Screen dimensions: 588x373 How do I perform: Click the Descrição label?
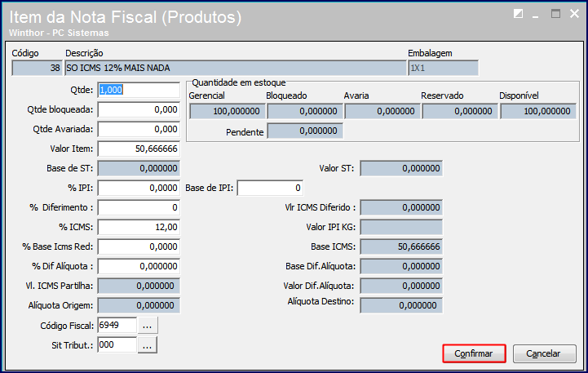pyautogui.click(x=84, y=53)
